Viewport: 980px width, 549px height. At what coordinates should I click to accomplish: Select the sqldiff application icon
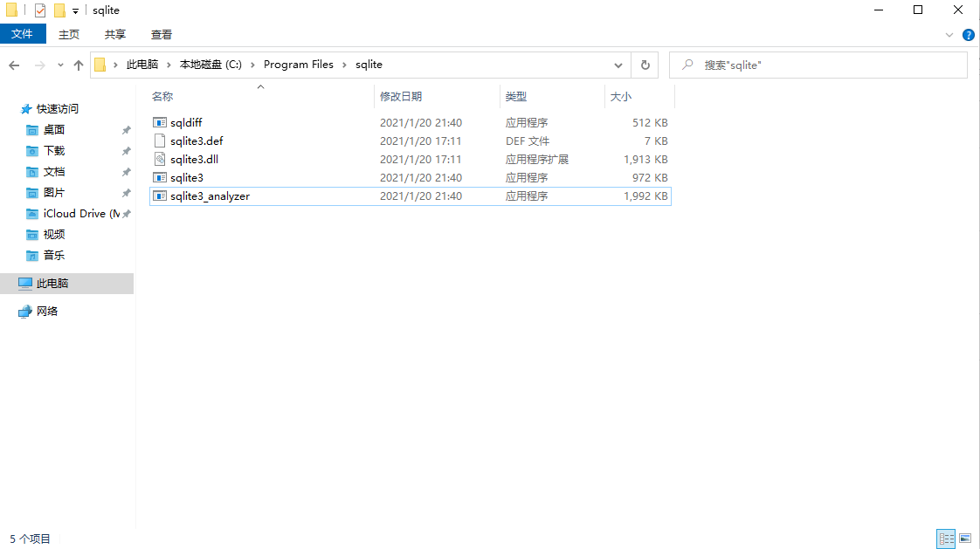(160, 122)
